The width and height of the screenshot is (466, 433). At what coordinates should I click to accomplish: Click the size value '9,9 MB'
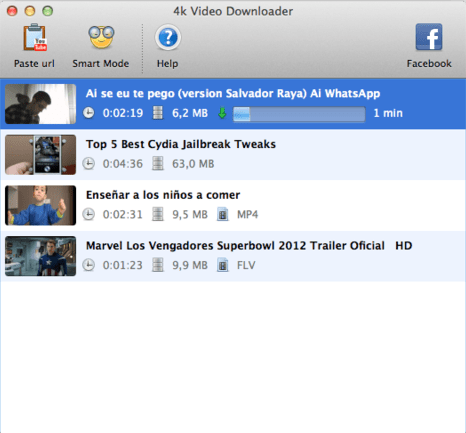[x=190, y=265]
